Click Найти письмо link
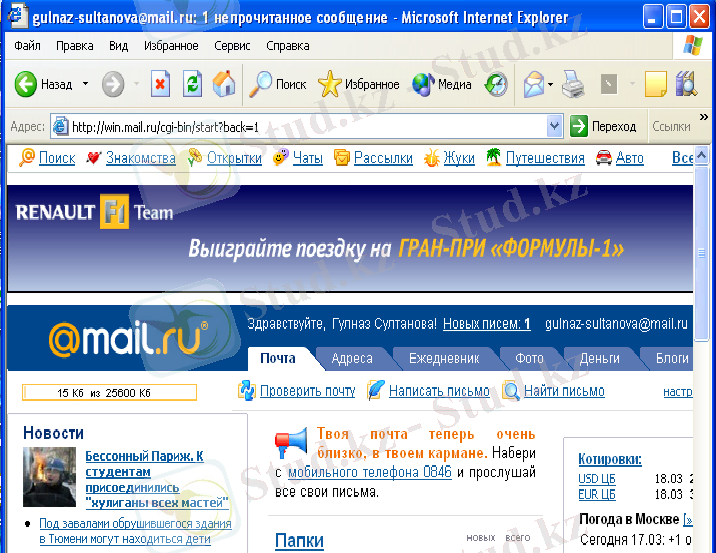716x553 pixels. pos(564,391)
